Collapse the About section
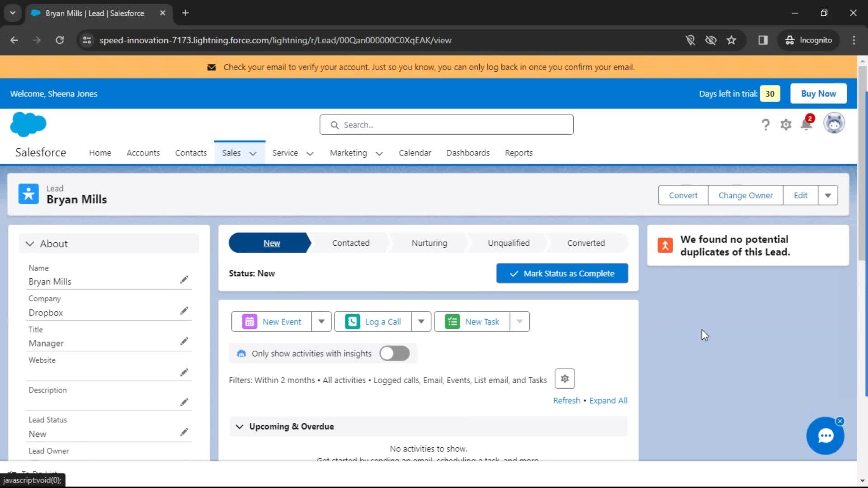Image resolution: width=868 pixels, height=488 pixels. click(30, 244)
